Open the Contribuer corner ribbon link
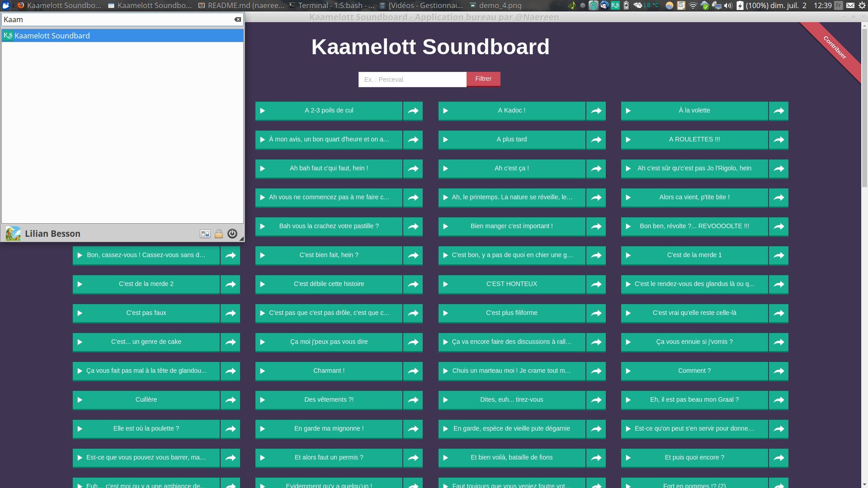868x488 pixels. [x=835, y=47]
